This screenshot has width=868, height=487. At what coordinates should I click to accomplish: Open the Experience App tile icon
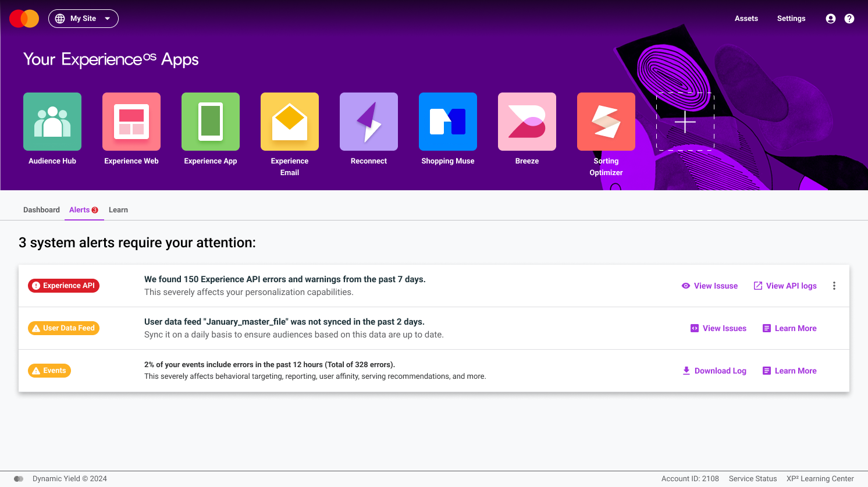click(211, 122)
